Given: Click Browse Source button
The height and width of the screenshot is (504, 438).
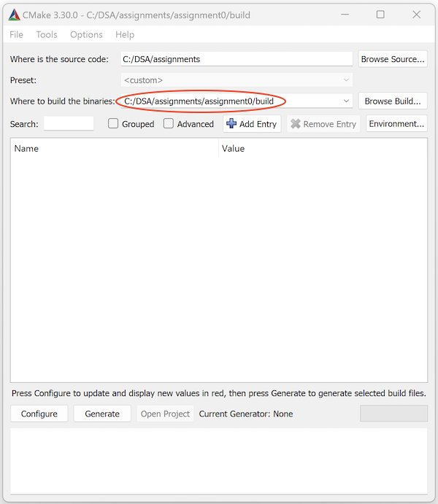Looking at the screenshot, I should point(393,59).
